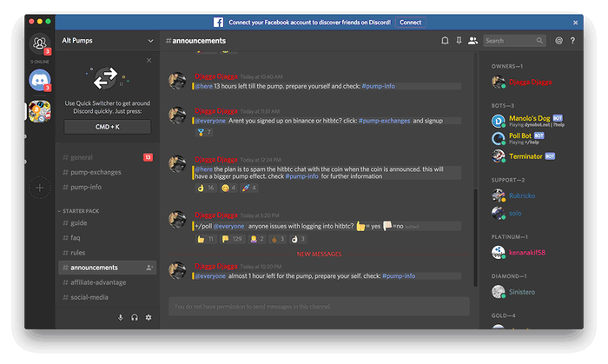
Task: Open the rules channel
Action: 107,252
